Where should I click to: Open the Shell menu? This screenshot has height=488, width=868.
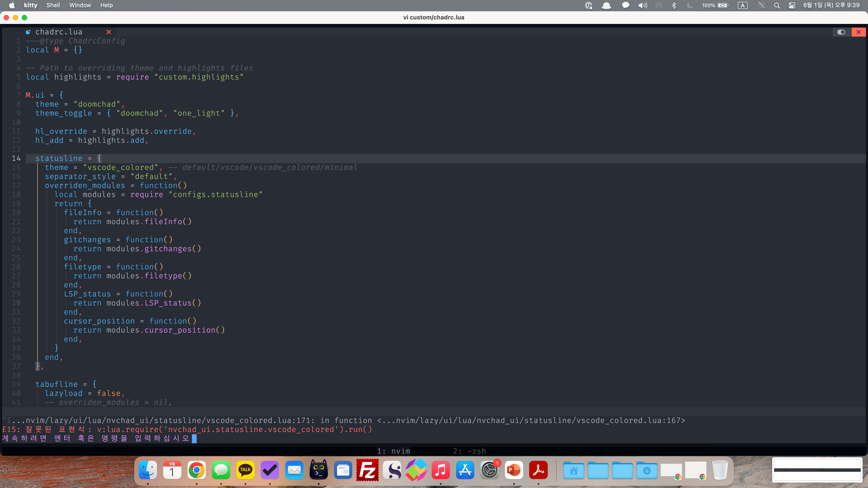[53, 5]
